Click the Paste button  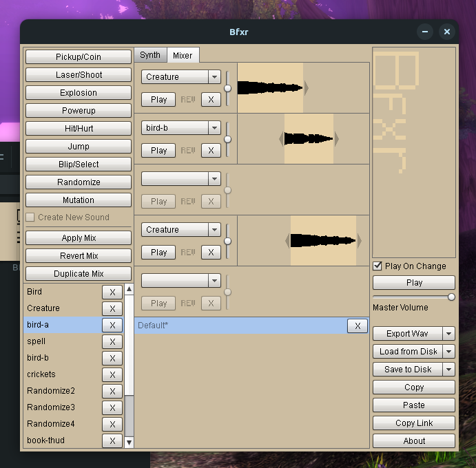coord(414,405)
